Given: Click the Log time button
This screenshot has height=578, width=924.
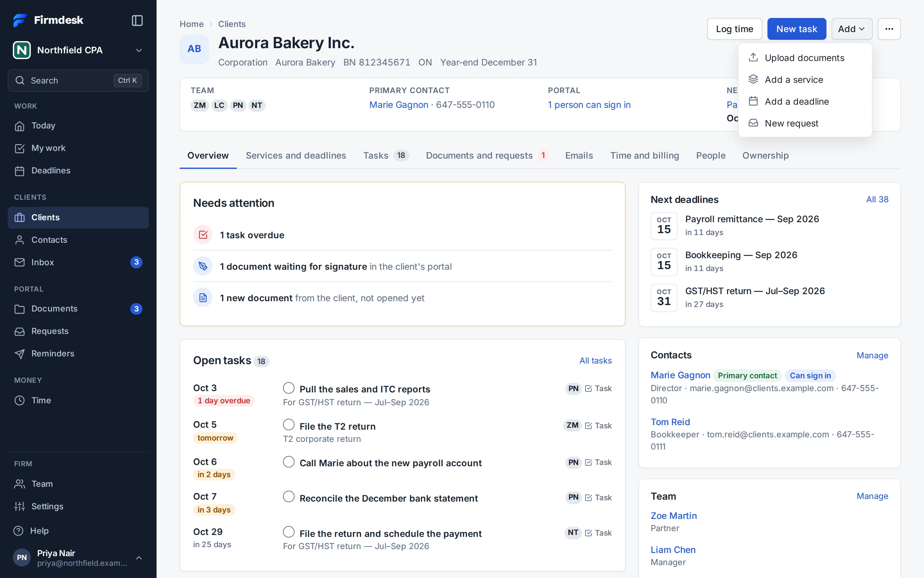Looking at the screenshot, I should pos(734,29).
